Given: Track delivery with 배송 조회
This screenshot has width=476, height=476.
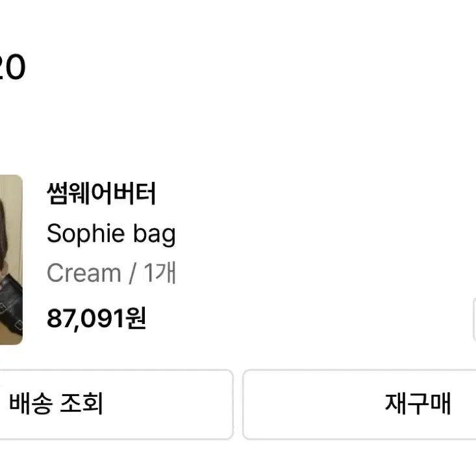Looking at the screenshot, I should click(x=116, y=405).
